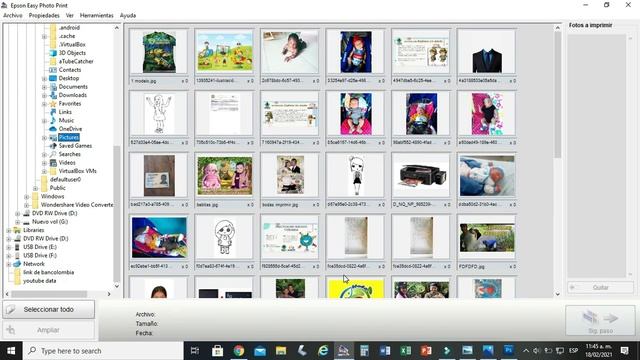Select the bebitas.jpg thumbnail
This screenshot has height=360, width=640.
click(224, 176)
